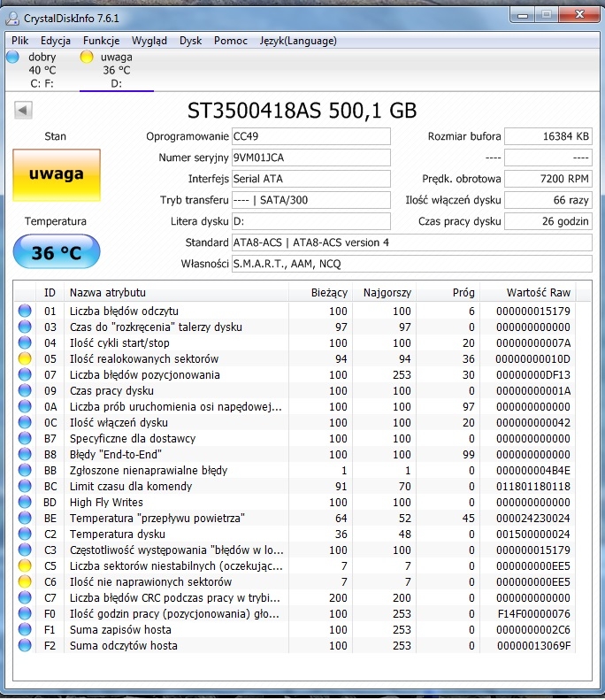The image size is (605, 700).
Task: Click status icon of row 07 błędów pozycjonowania
Action: coord(25,374)
